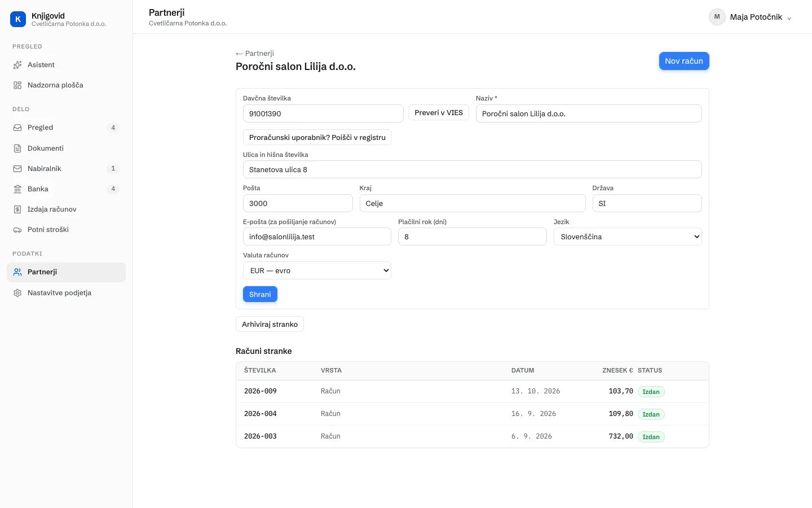Click the amount 732,00
The height and width of the screenshot is (508, 812).
click(621, 436)
